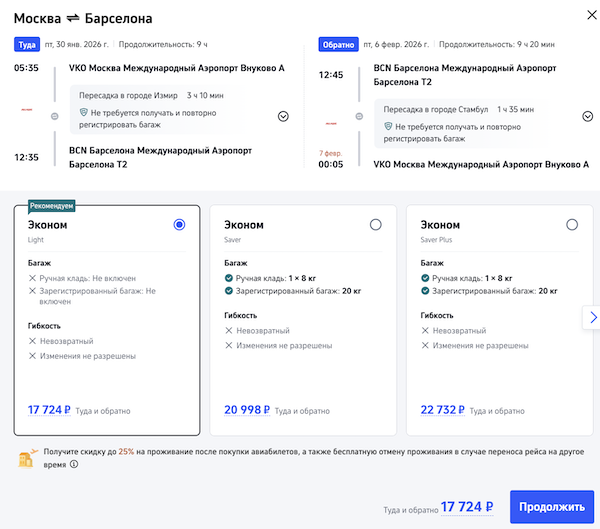This screenshot has width=600, height=529.
Task: Click Saver hand luggage checkmark icon
Action: 229,278
